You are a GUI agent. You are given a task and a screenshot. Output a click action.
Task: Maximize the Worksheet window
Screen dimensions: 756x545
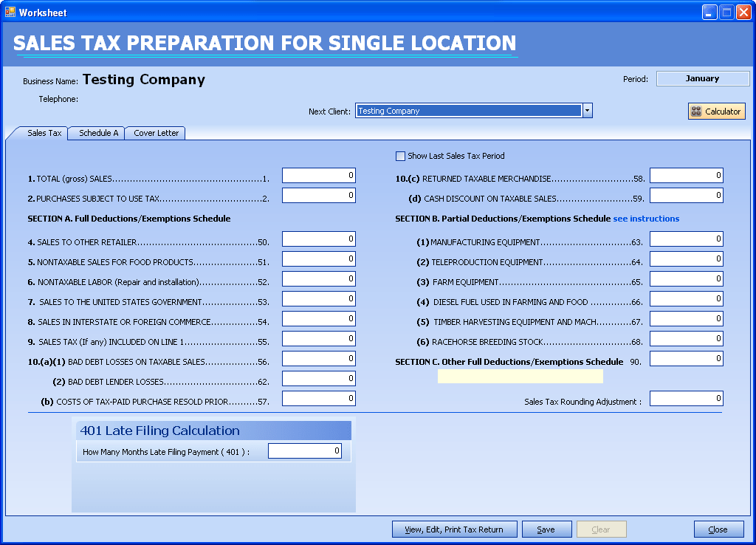[x=726, y=13]
